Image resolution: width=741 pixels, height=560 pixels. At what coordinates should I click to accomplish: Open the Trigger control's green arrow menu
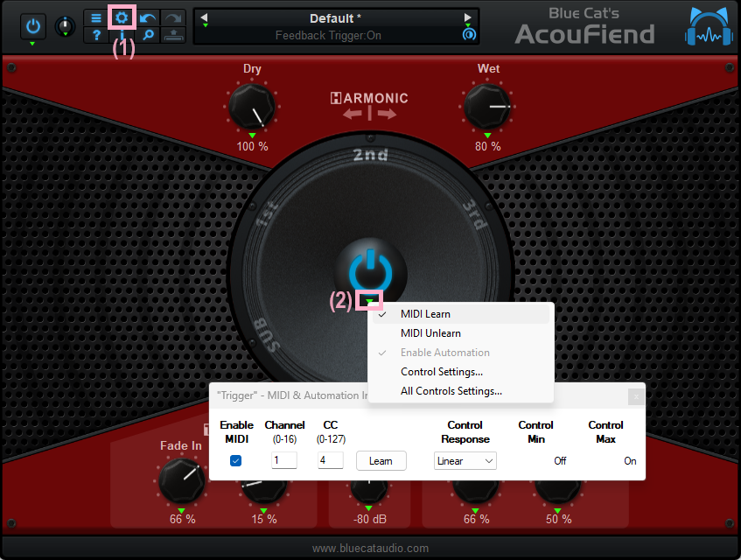(369, 300)
